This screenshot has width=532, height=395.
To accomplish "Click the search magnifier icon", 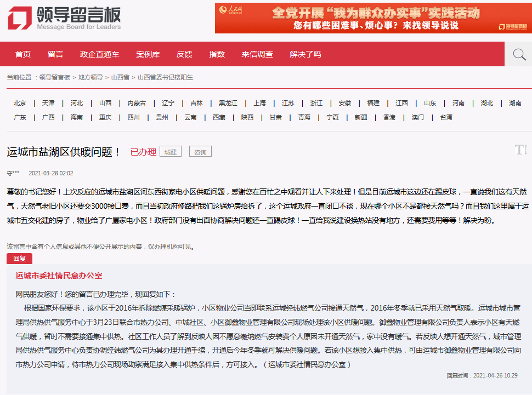I will pos(519,54).
